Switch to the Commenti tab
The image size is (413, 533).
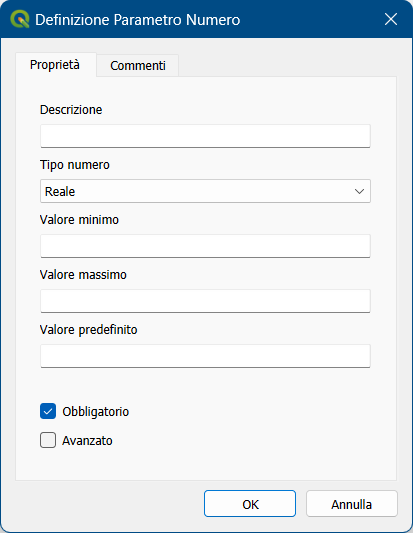tap(138, 65)
